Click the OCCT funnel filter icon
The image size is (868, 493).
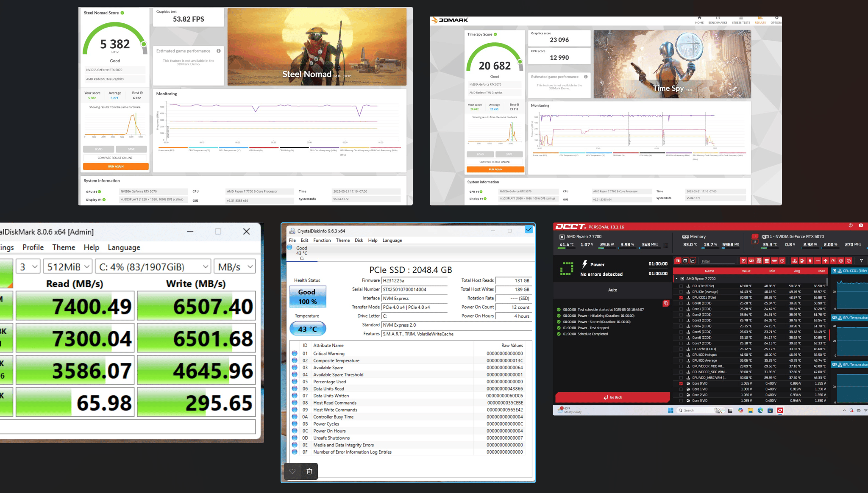coord(861,261)
